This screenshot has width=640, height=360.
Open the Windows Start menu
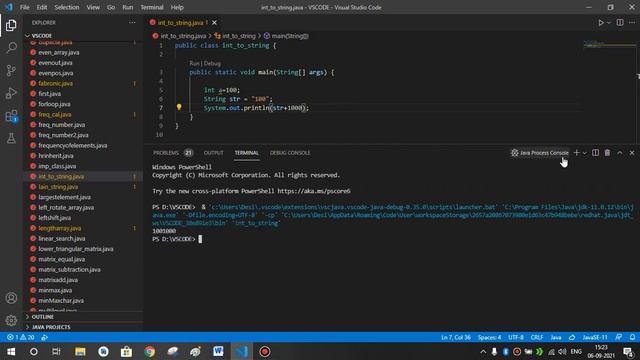(11, 351)
